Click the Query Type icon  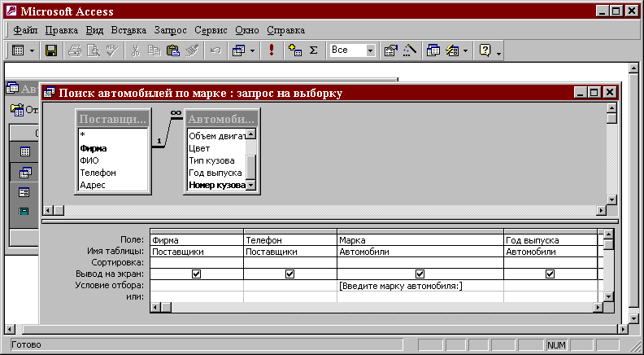[x=238, y=50]
